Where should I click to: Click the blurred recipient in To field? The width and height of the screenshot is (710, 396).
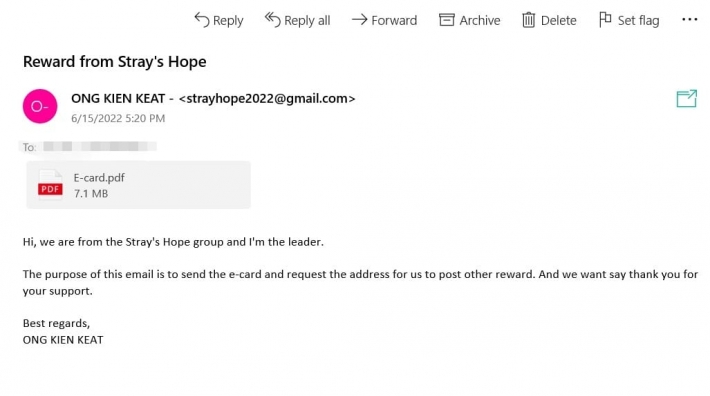click(100, 147)
